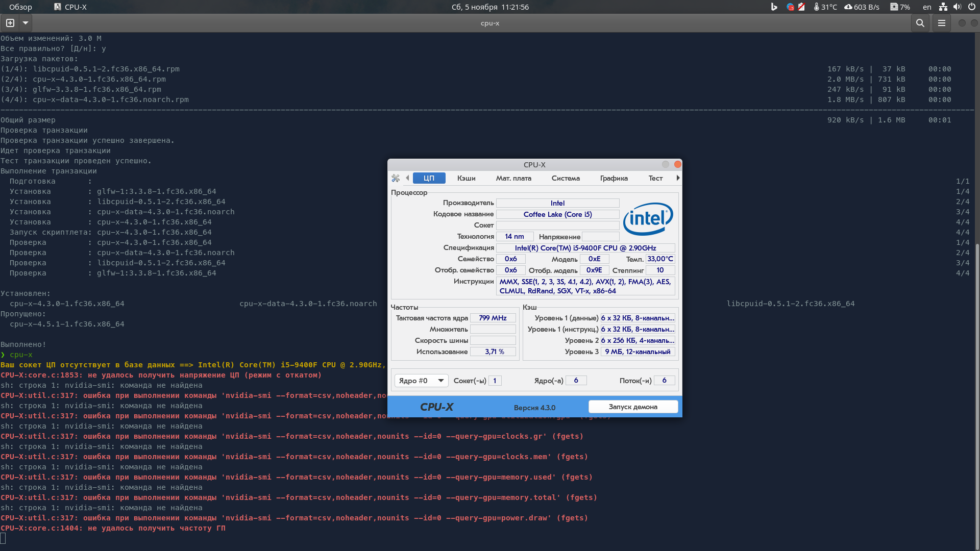Click the Запуск демона button
Screen dimensions: 980x551
coord(633,407)
